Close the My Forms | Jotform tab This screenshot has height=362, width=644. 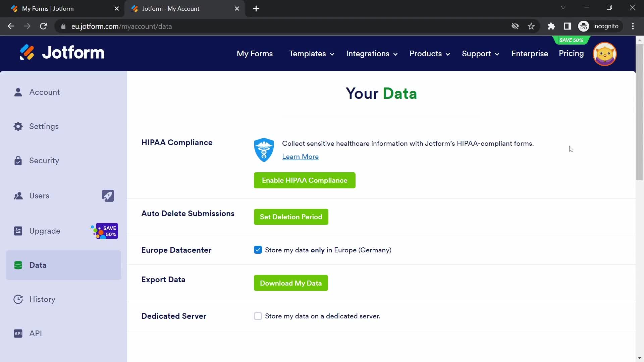click(x=117, y=9)
